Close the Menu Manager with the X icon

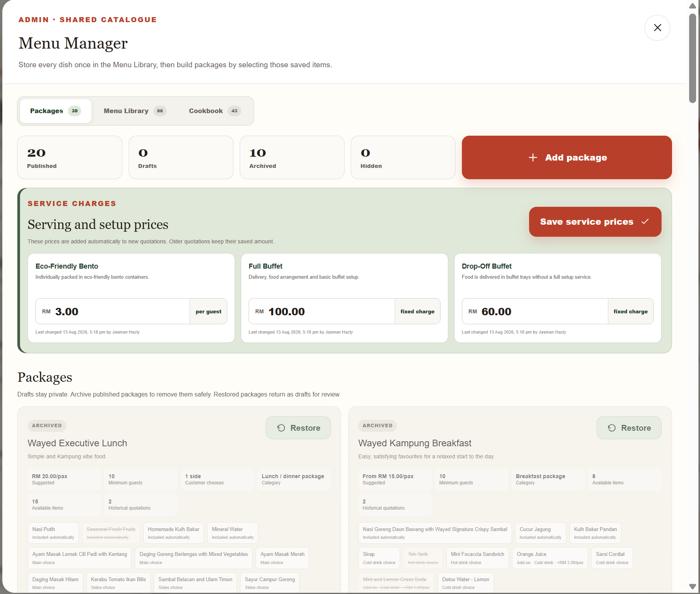click(x=657, y=28)
